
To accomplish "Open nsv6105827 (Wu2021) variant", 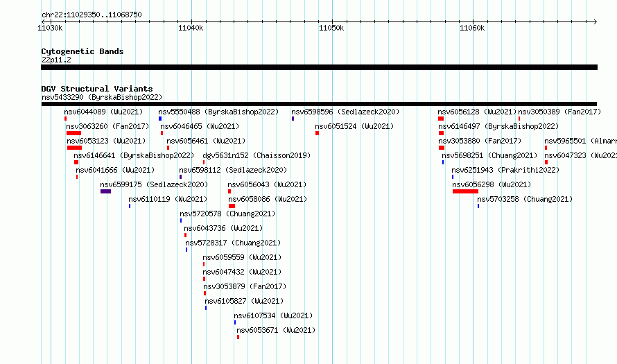I will 244,301.
